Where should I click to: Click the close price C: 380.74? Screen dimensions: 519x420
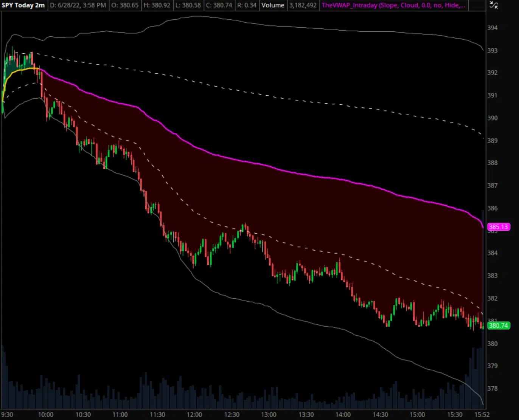click(219, 5)
